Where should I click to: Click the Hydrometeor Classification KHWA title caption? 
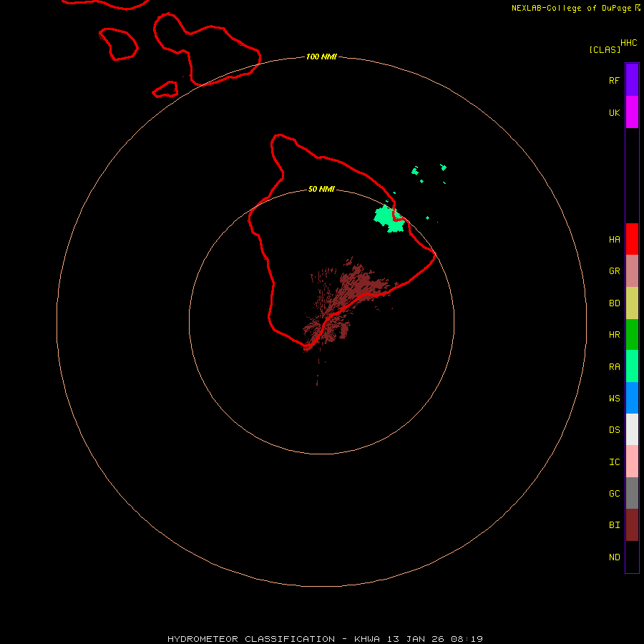tap(325, 639)
